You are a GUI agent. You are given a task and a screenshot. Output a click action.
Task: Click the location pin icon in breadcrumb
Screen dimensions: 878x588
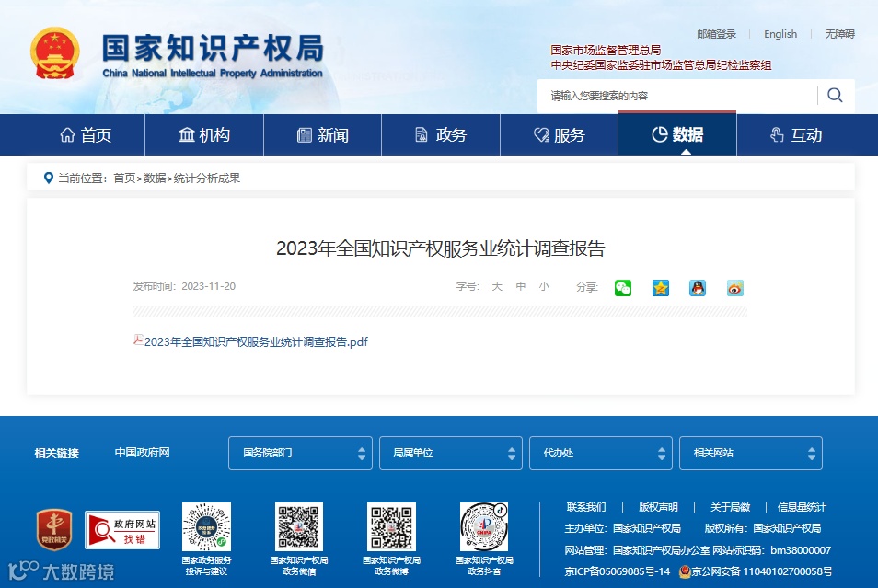(49, 179)
